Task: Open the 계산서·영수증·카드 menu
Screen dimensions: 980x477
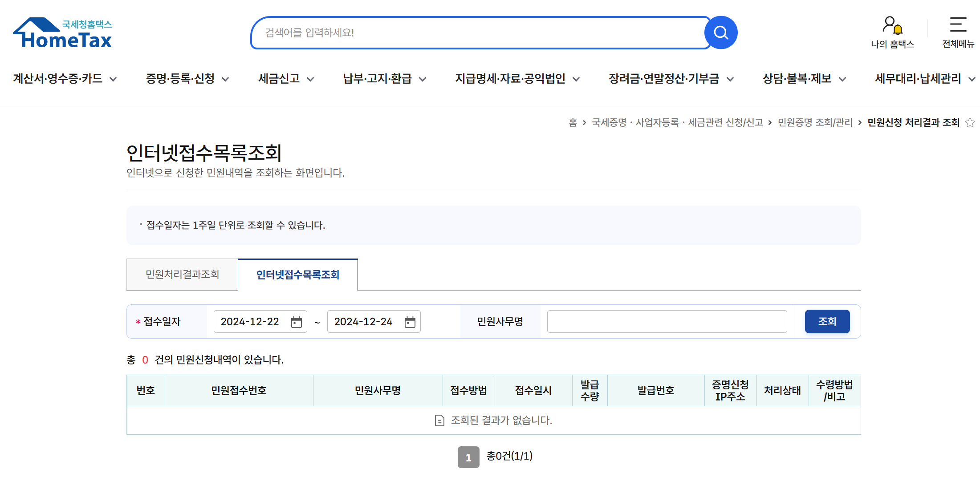Action: [58, 79]
